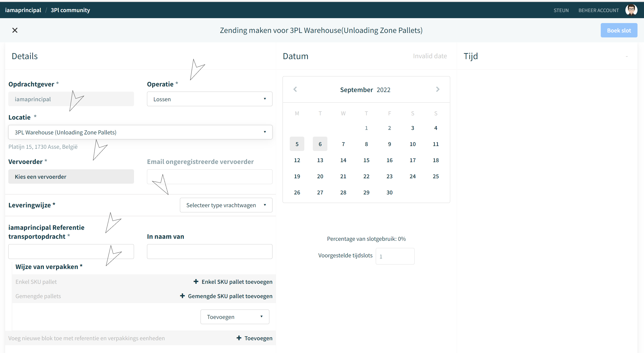
Task: Select September 4 in the calendar
Action: (x=436, y=128)
